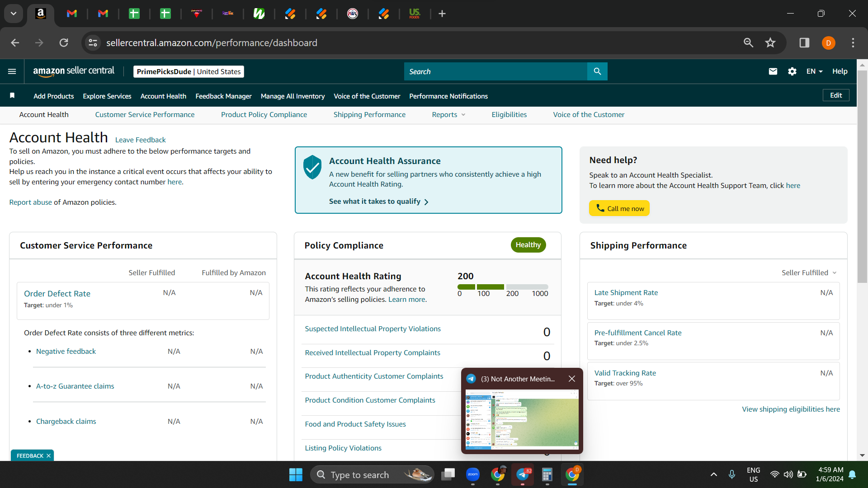Screen dimensions: 868x488
Task: Show hidden system tray icons
Action: click(714, 474)
